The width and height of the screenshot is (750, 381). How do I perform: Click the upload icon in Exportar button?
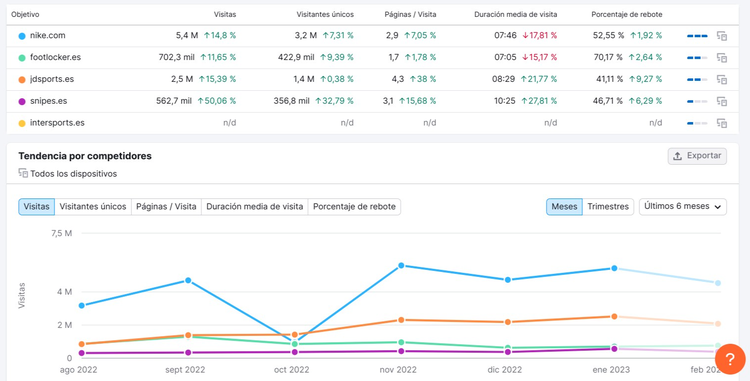[677, 156]
